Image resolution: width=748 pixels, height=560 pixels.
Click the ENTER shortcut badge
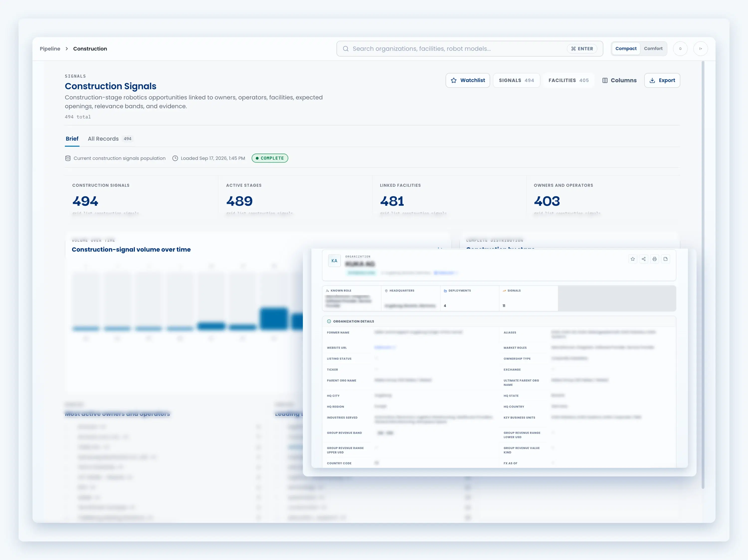tap(582, 49)
